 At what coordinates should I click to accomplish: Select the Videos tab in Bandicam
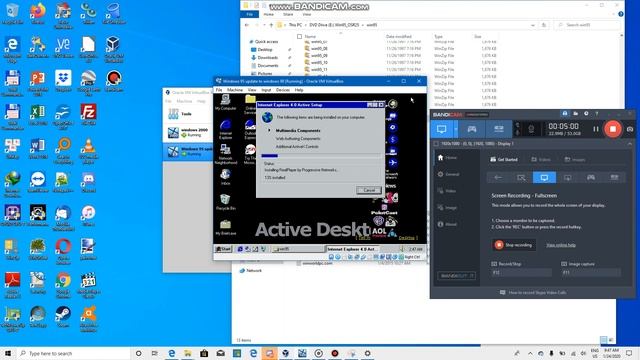click(x=541, y=160)
